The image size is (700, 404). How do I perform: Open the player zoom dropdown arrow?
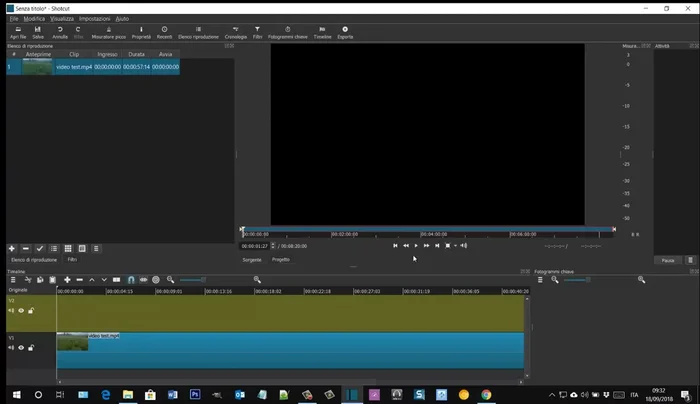tap(455, 246)
